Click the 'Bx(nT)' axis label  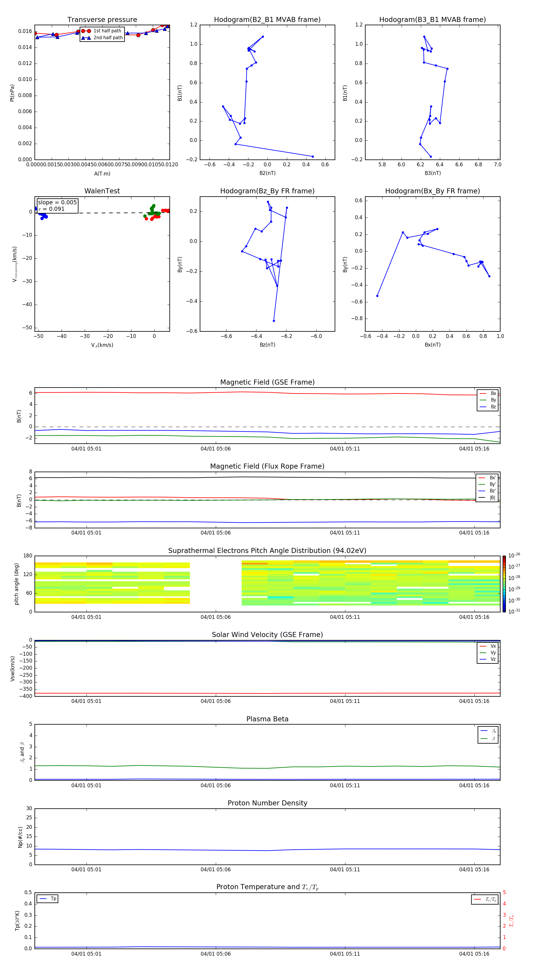pos(432,345)
